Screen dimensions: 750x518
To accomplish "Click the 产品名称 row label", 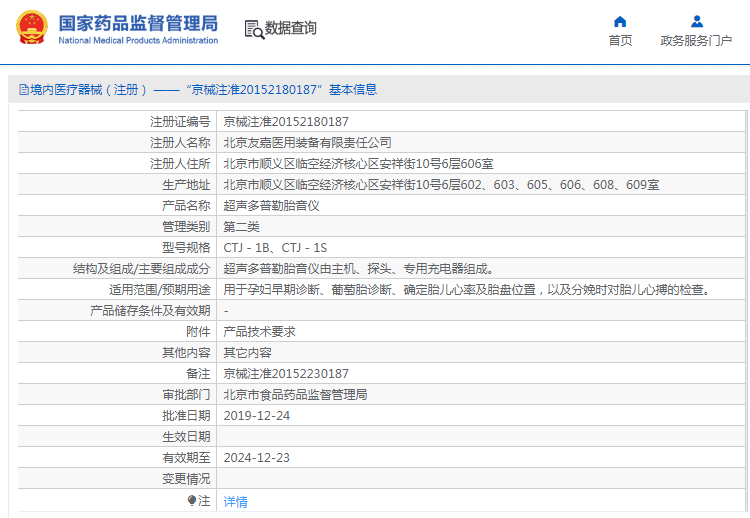I will click(x=186, y=206).
